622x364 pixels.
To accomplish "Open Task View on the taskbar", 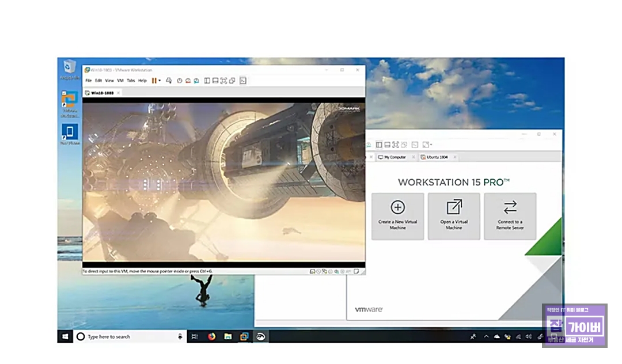I will [x=195, y=336].
